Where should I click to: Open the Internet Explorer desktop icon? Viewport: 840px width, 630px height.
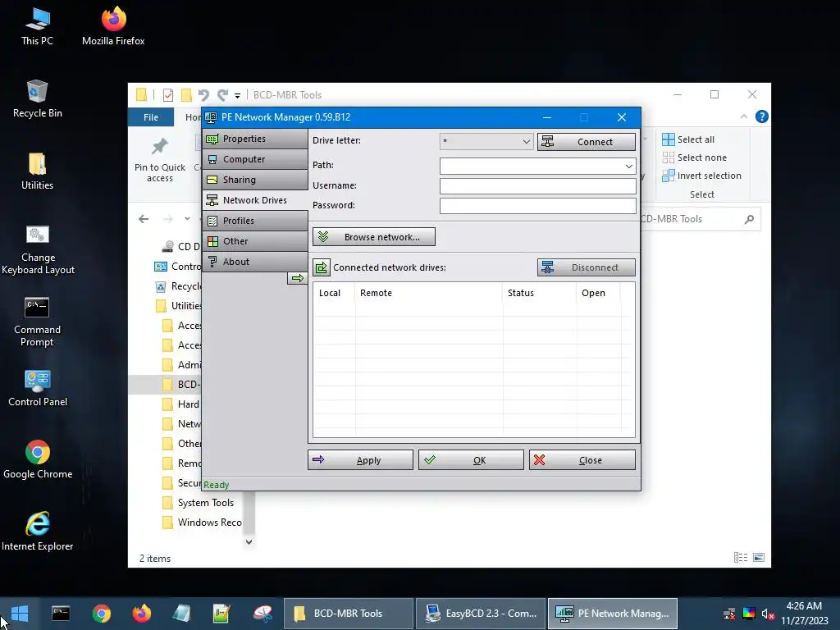coord(38,532)
